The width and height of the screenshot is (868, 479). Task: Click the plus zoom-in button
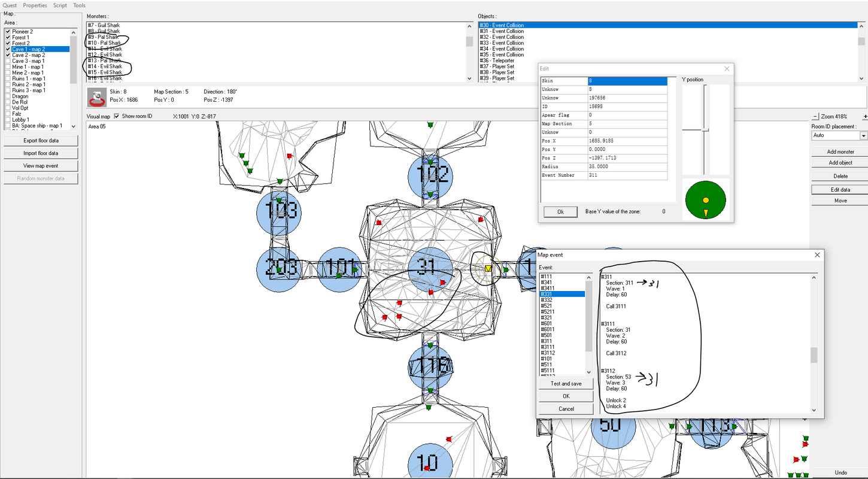point(865,116)
